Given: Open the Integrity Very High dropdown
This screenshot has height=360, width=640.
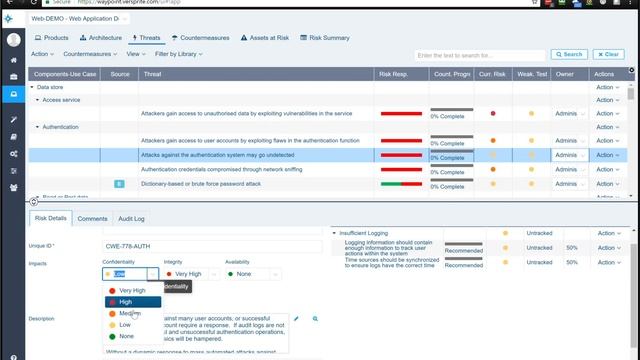Looking at the screenshot, I should 191,274.
